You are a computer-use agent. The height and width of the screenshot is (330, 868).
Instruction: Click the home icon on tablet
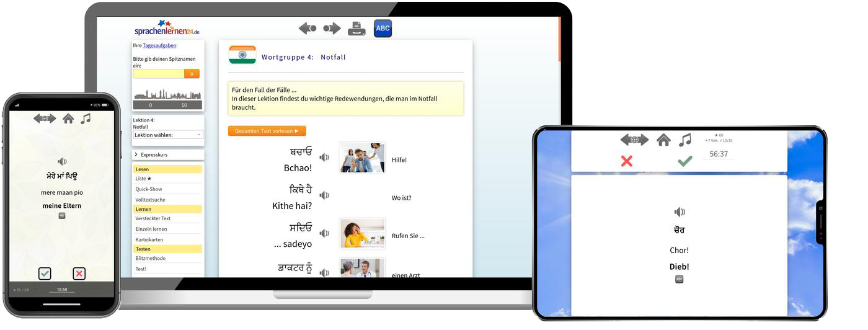pyautogui.click(x=663, y=140)
